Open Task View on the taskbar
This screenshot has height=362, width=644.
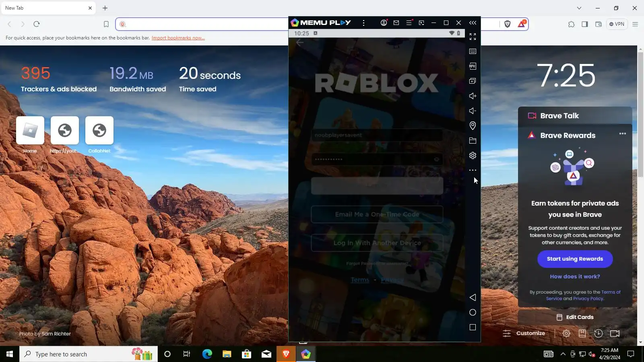pos(187,354)
